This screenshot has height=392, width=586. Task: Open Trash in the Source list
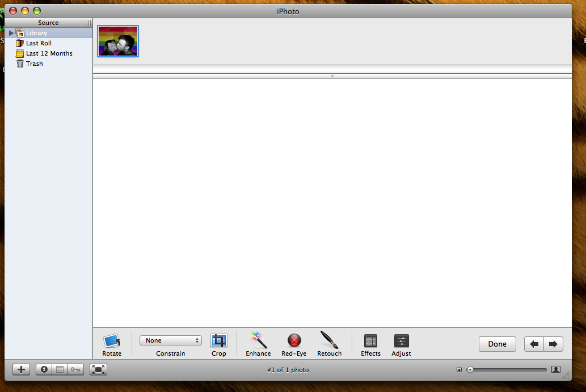click(49, 64)
